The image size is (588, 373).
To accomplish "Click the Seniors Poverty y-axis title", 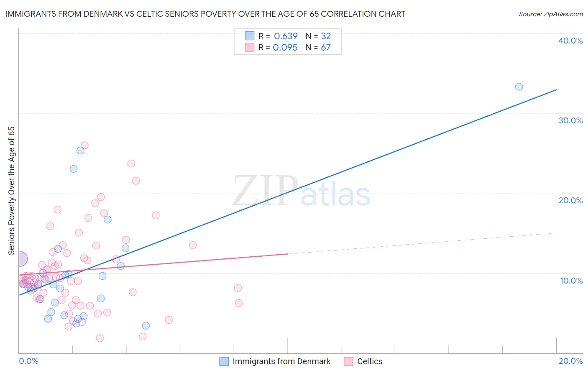I will [x=11, y=191].
